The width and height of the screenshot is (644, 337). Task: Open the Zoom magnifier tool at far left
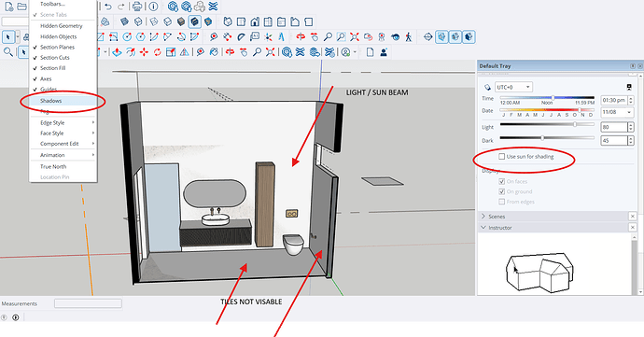(7, 51)
